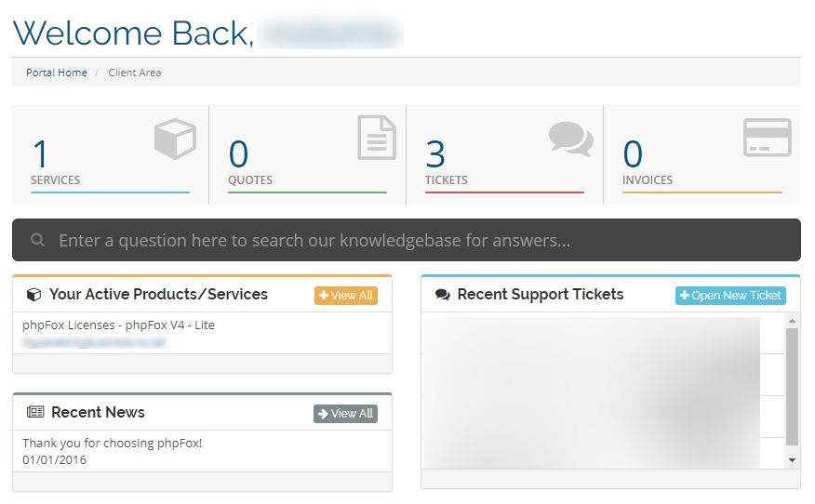The image size is (815, 504).
Task: Click the Active Products/Services cube icon
Action: point(33,295)
